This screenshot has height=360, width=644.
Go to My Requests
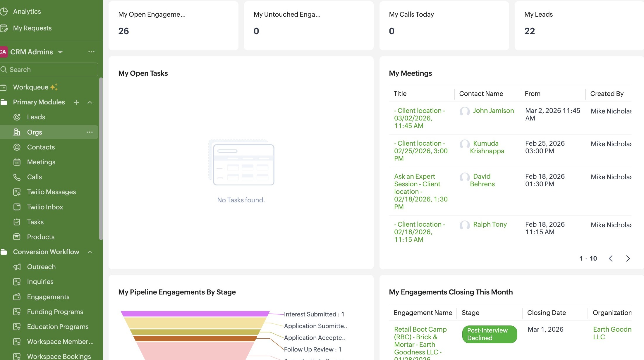tap(32, 28)
